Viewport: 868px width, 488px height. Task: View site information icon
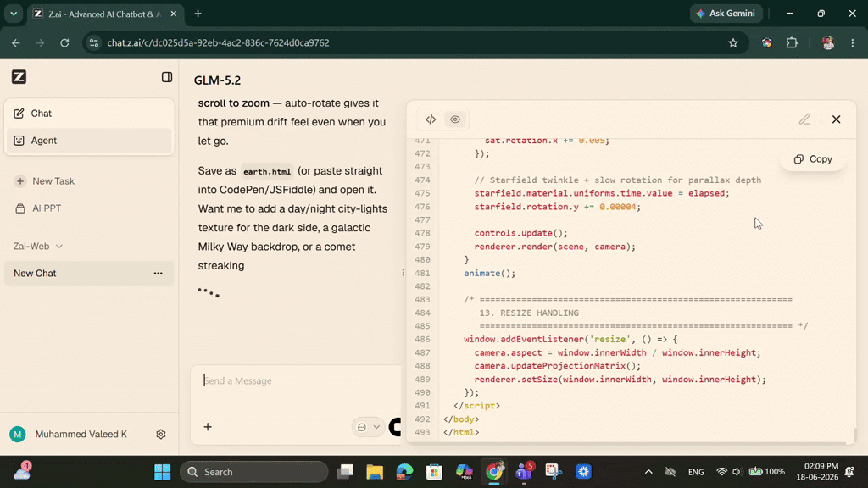pos(94,42)
